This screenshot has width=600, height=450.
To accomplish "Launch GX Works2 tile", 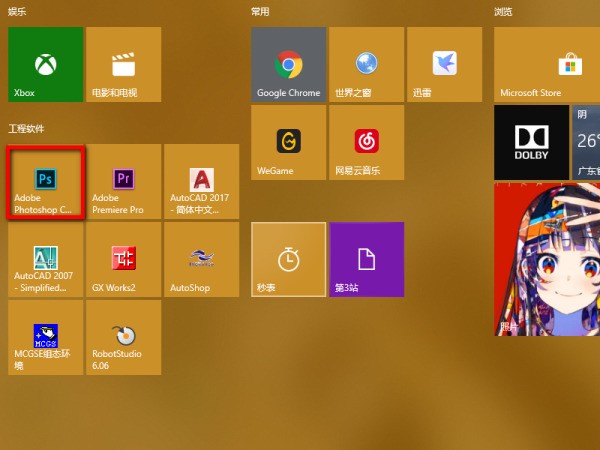I will click(123, 260).
